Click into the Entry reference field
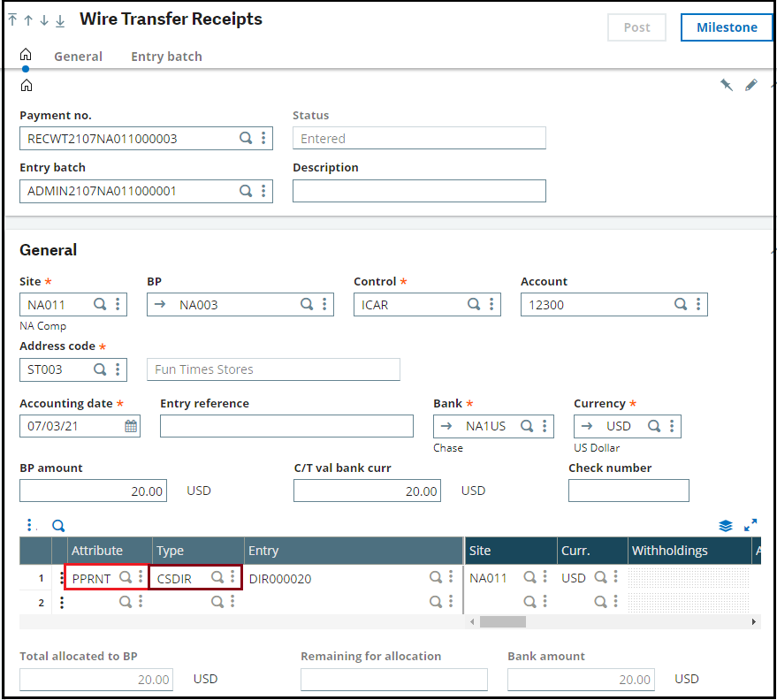This screenshot has height=700, width=777. pyautogui.click(x=286, y=426)
